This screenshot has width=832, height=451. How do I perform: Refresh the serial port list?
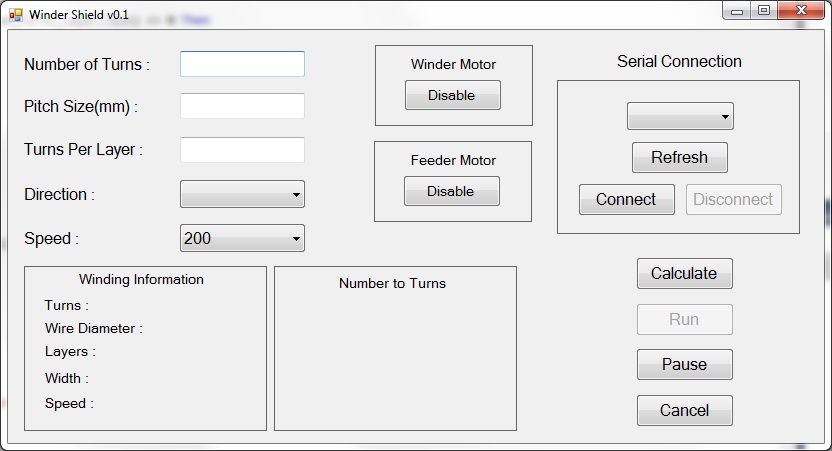[680, 158]
